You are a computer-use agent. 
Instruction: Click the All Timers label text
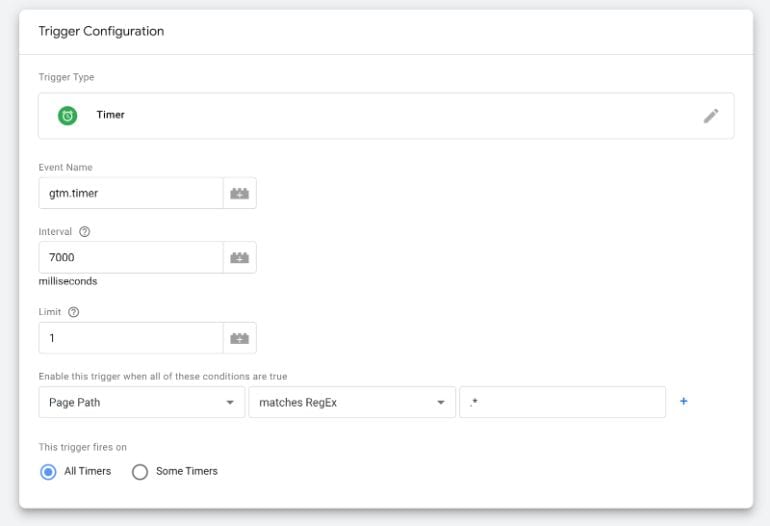(x=87, y=472)
